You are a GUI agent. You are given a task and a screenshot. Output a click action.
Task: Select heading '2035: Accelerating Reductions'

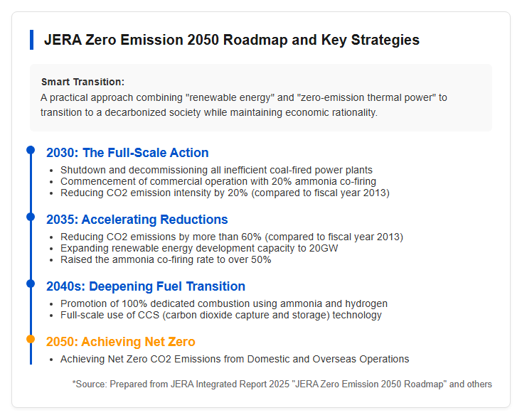137,220
